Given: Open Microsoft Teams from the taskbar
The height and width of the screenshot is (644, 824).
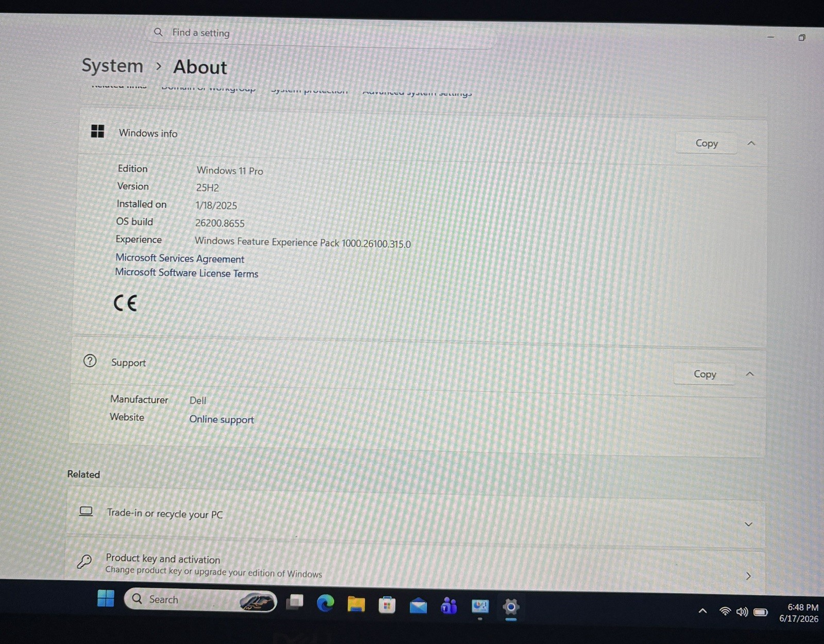Looking at the screenshot, I should [x=449, y=606].
